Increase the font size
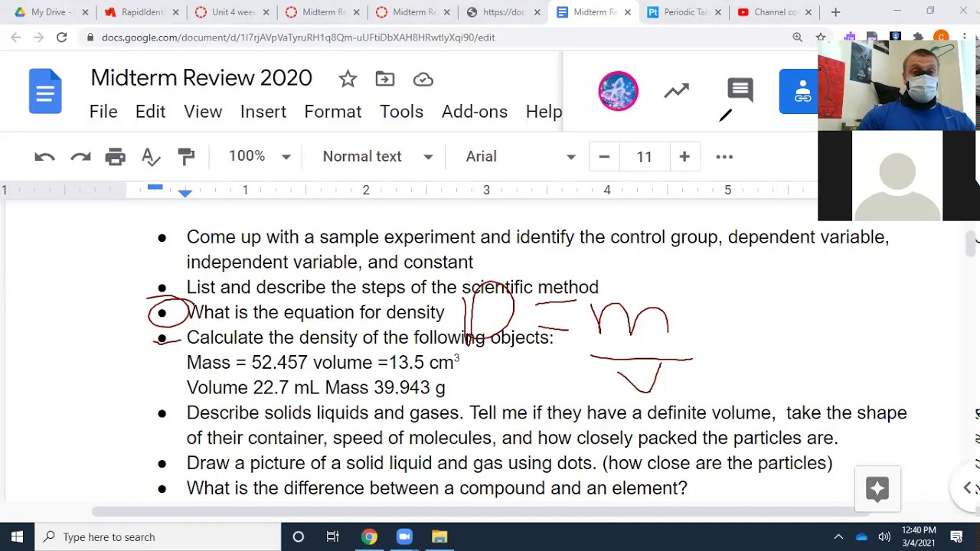 click(x=684, y=157)
